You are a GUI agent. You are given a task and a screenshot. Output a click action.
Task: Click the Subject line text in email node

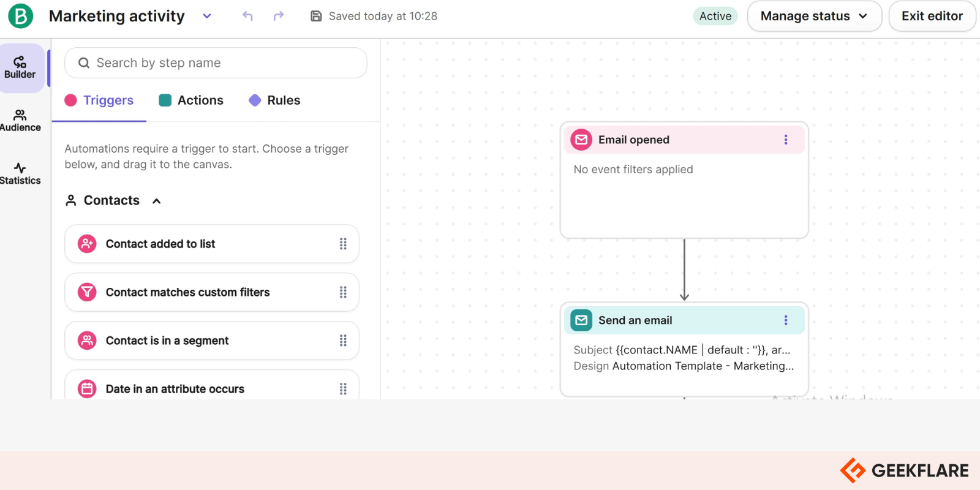682,350
